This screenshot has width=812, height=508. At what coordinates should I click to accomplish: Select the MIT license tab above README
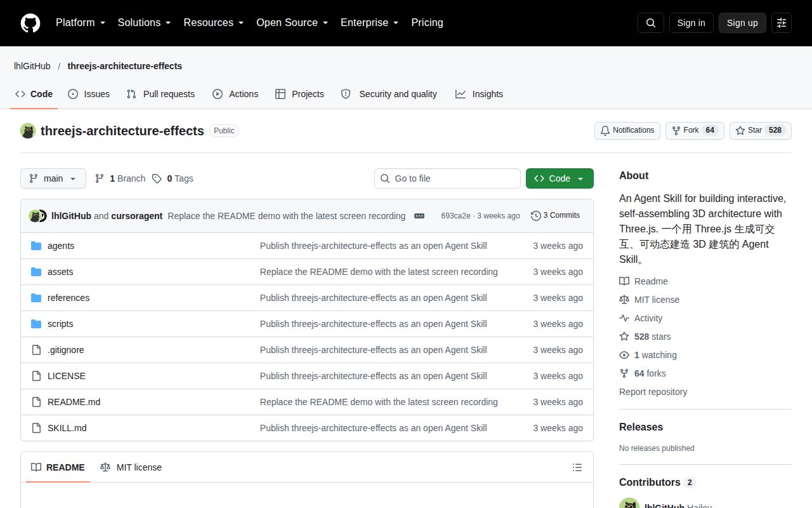pyautogui.click(x=131, y=467)
